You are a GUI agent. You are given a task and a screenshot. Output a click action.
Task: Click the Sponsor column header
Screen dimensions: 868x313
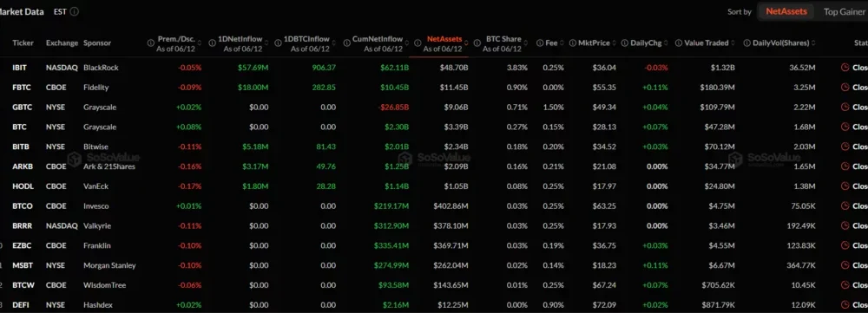[x=97, y=43]
